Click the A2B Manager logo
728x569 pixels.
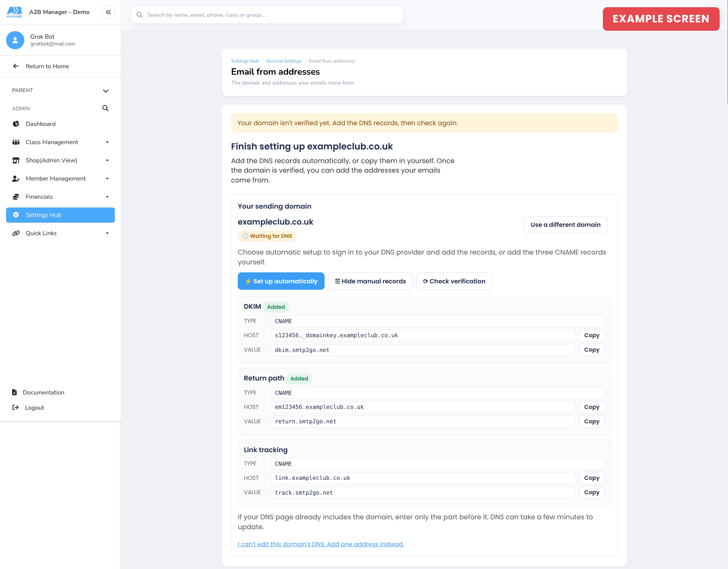click(14, 12)
